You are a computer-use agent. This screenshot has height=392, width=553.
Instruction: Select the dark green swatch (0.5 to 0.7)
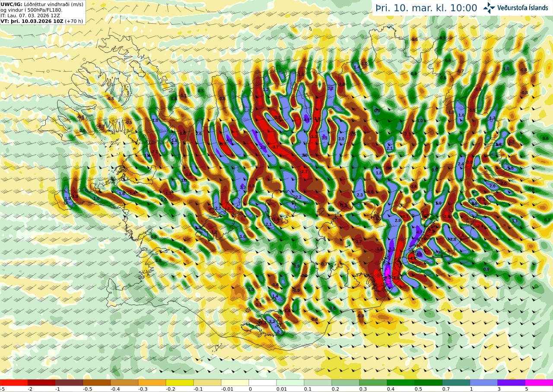[x=429, y=383]
